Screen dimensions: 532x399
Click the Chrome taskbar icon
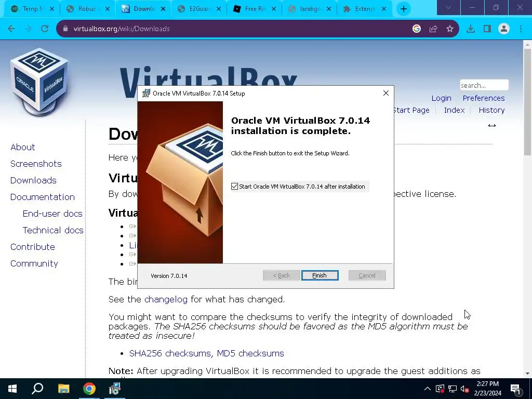pos(89,389)
